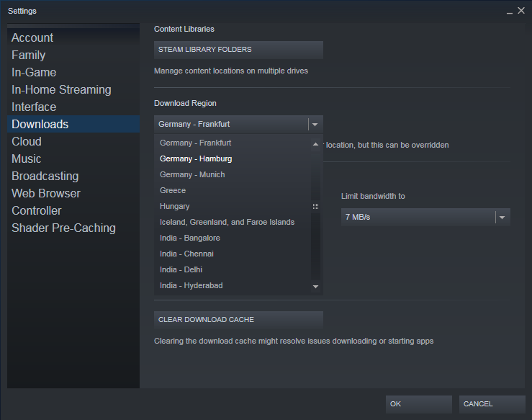Click region list scroll down arrow

pyautogui.click(x=315, y=287)
